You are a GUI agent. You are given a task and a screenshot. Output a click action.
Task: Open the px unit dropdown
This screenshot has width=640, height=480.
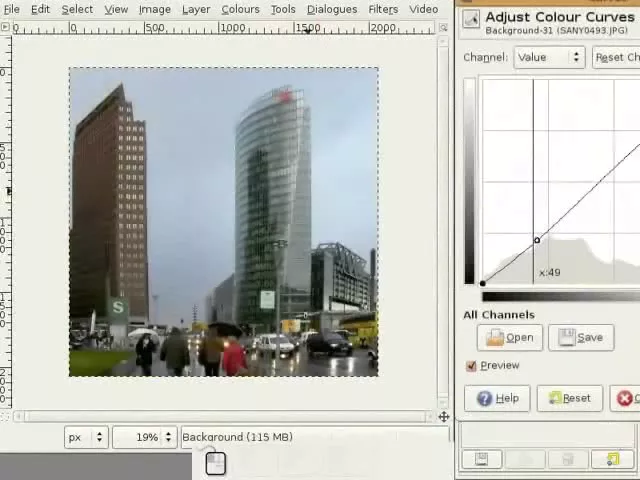point(86,437)
